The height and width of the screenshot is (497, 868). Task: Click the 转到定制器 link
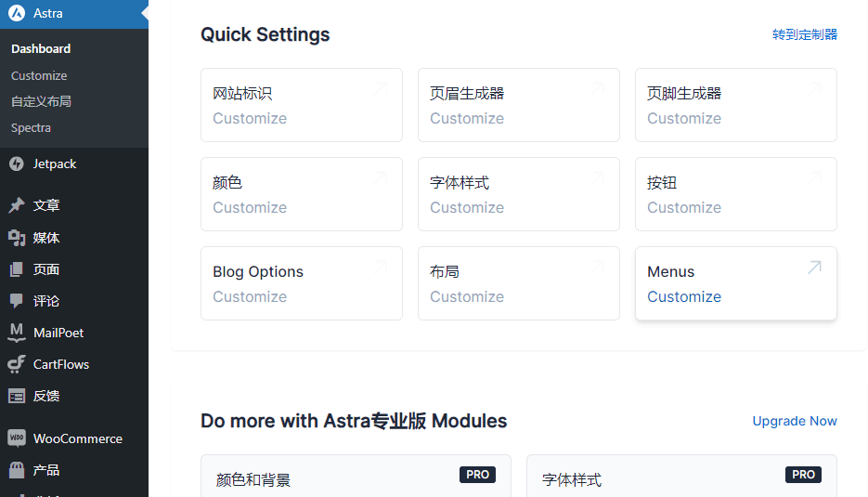click(804, 34)
